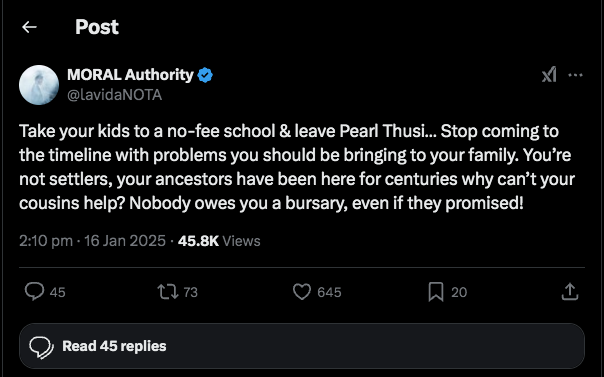Open the Grok explain icon

tap(549, 75)
